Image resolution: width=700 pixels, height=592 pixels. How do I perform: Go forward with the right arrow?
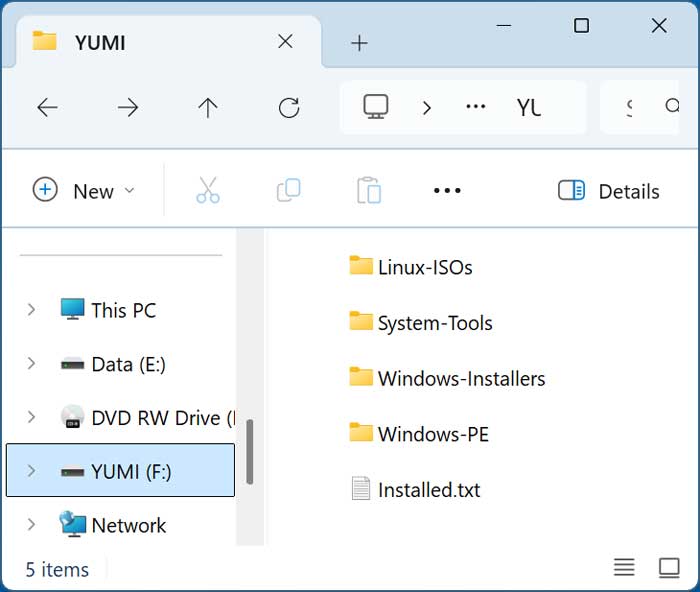click(128, 108)
